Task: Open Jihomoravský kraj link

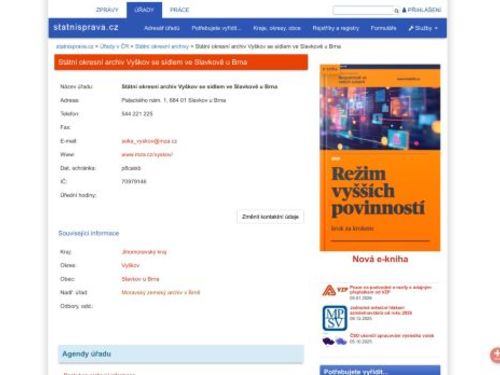Action: click(144, 252)
